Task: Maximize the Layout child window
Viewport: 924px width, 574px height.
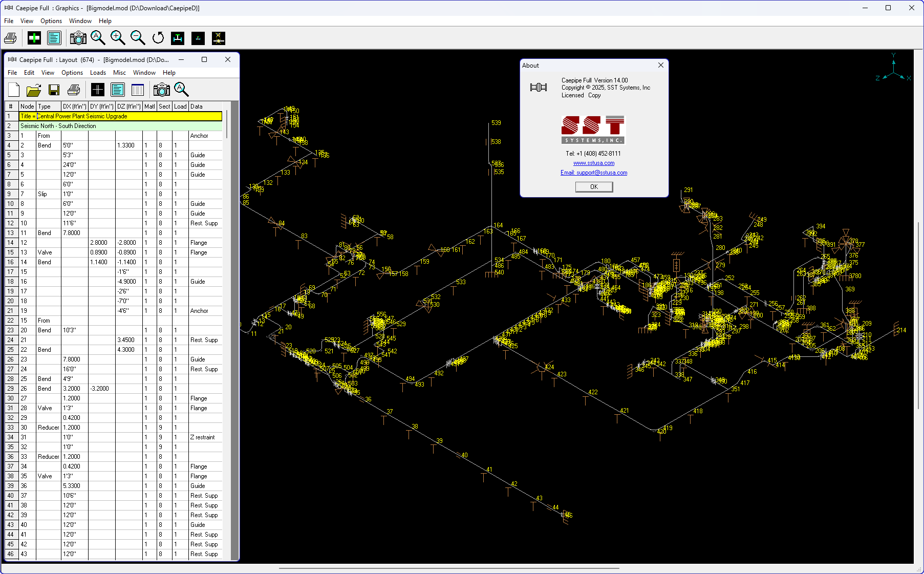Action: point(204,59)
